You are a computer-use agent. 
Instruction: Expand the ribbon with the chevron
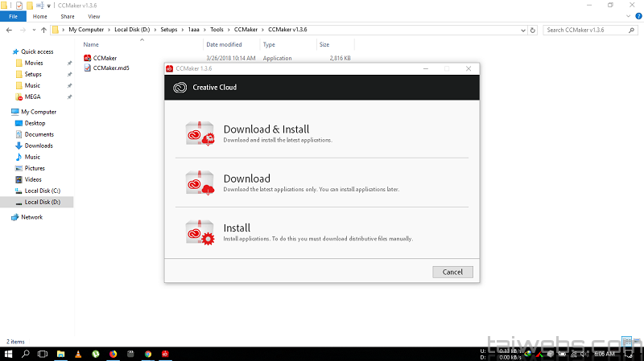coord(626,16)
